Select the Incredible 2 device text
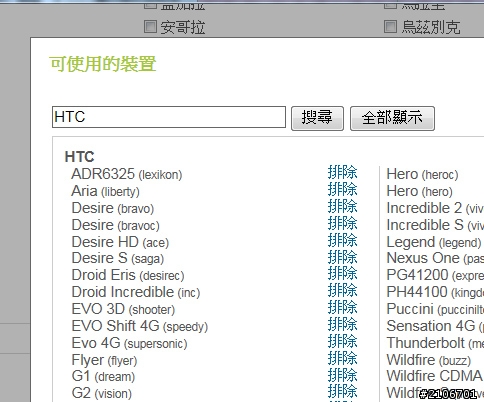The height and width of the screenshot is (402, 484). click(435, 208)
